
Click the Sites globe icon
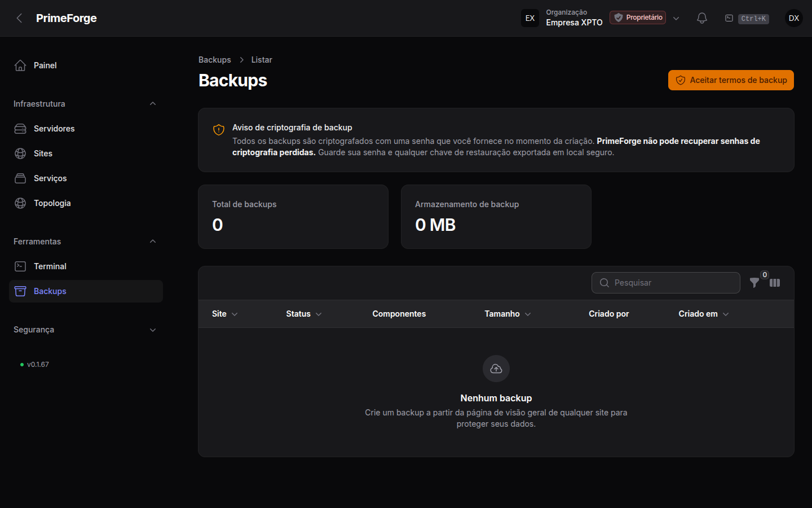tap(20, 154)
